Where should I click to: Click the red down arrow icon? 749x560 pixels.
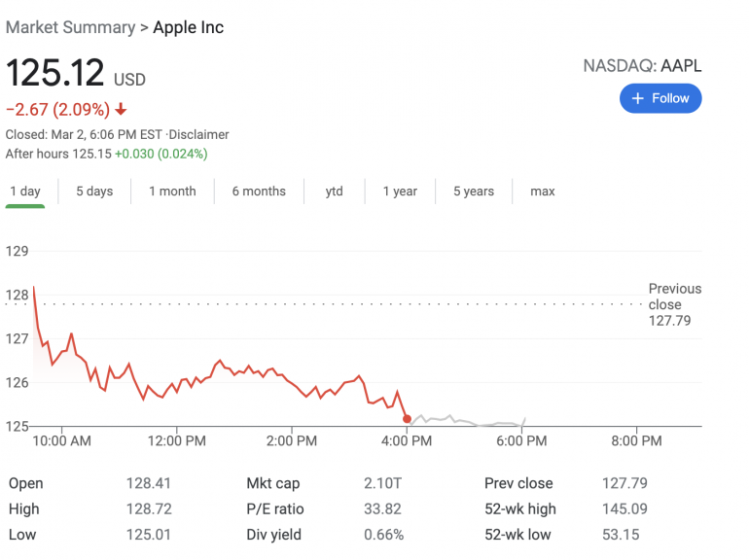[x=120, y=109]
